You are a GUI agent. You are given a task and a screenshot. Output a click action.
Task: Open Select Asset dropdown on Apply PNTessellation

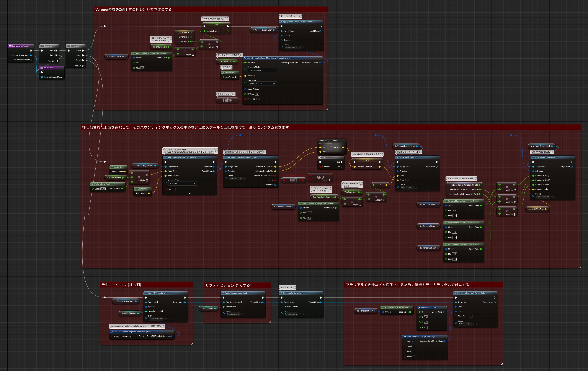coord(156,319)
